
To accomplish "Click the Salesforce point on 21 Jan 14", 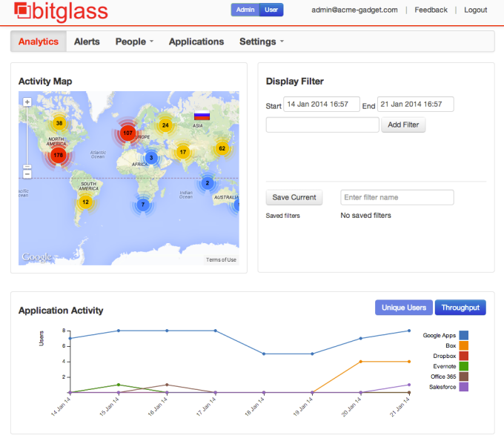I will (409, 385).
